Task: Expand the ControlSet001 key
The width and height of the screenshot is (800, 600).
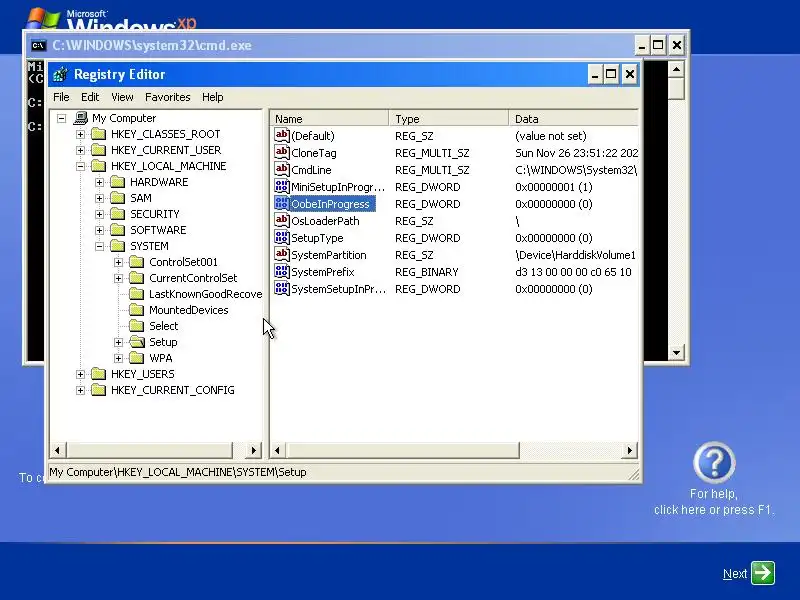Action: [x=118, y=262]
